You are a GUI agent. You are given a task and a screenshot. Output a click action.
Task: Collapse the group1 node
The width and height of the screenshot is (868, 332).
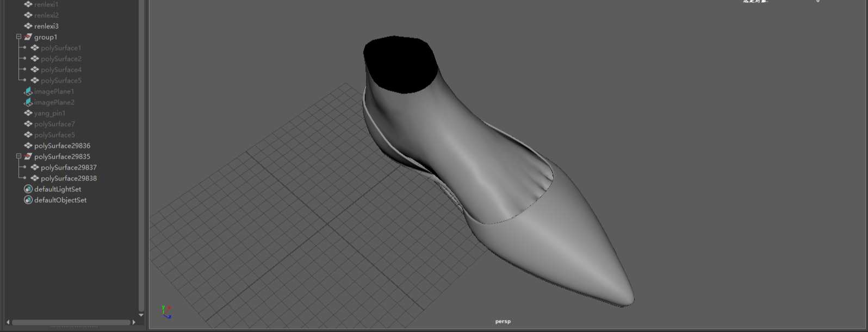(x=18, y=37)
